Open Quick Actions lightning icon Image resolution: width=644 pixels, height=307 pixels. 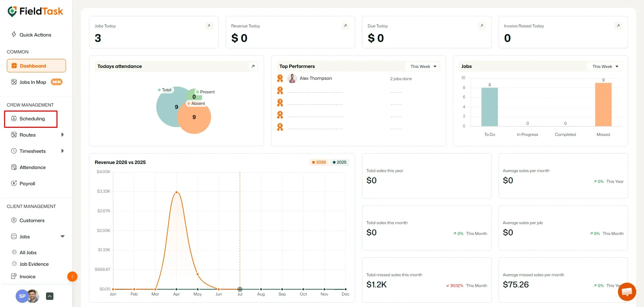14,34
